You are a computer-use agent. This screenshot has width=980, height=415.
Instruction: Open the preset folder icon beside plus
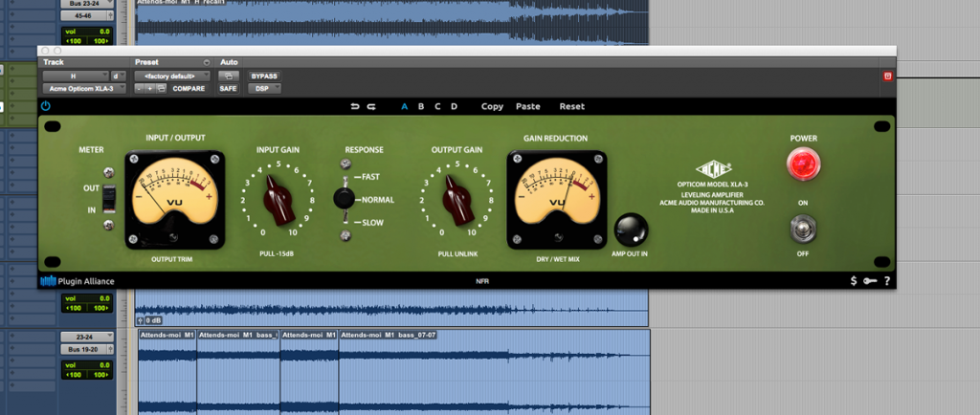point(161,89)
